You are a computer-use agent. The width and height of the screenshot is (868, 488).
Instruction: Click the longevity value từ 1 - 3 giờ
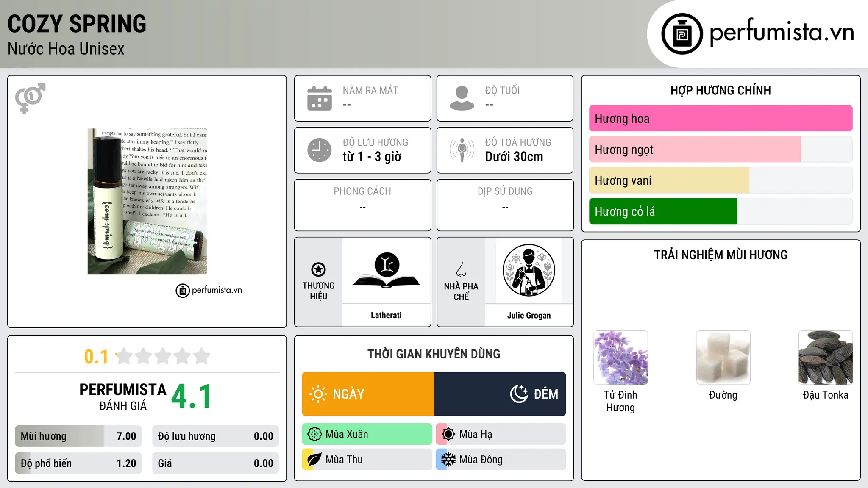[x=372, y=157]
